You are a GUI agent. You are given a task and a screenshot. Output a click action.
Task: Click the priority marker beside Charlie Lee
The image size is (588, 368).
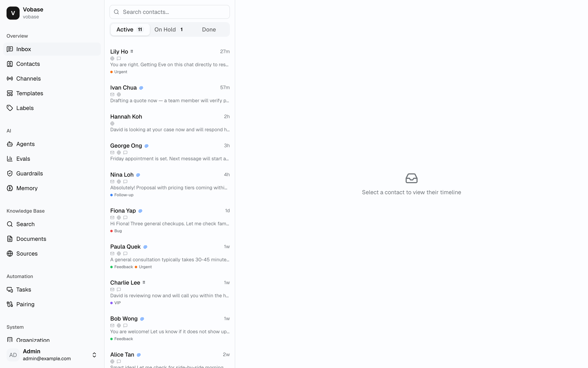point(144,282)
